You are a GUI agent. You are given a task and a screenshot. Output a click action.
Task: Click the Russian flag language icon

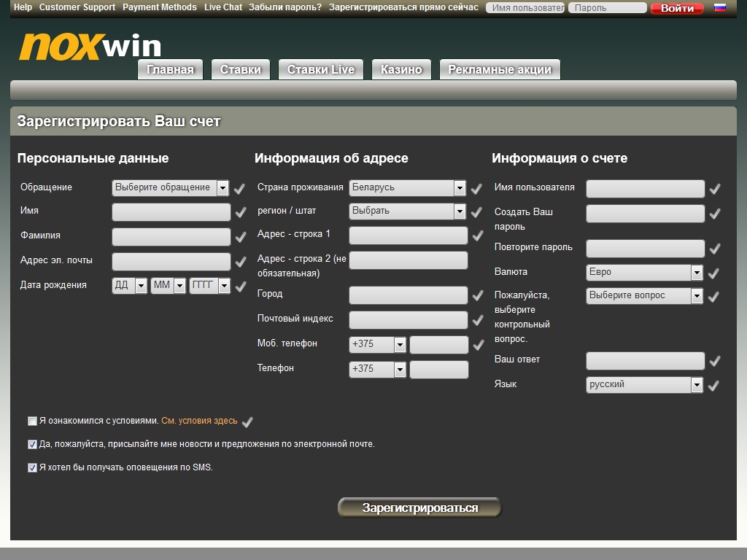(719, 8)
